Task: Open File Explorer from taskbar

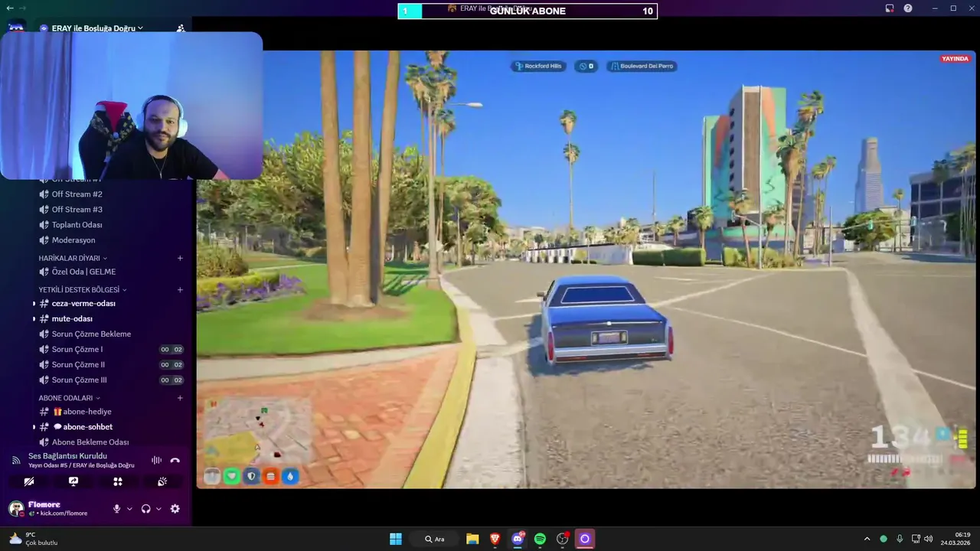Action: (x=472, y=539)
